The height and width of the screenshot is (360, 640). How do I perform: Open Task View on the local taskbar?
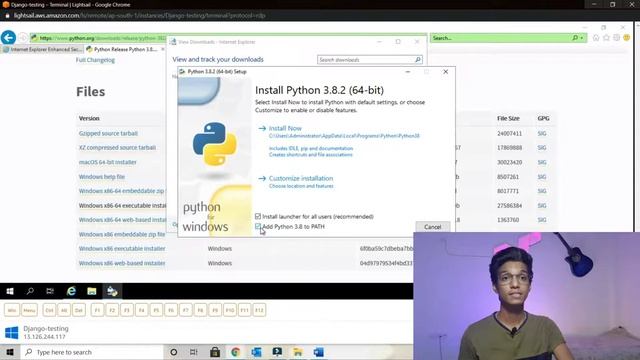194,352
